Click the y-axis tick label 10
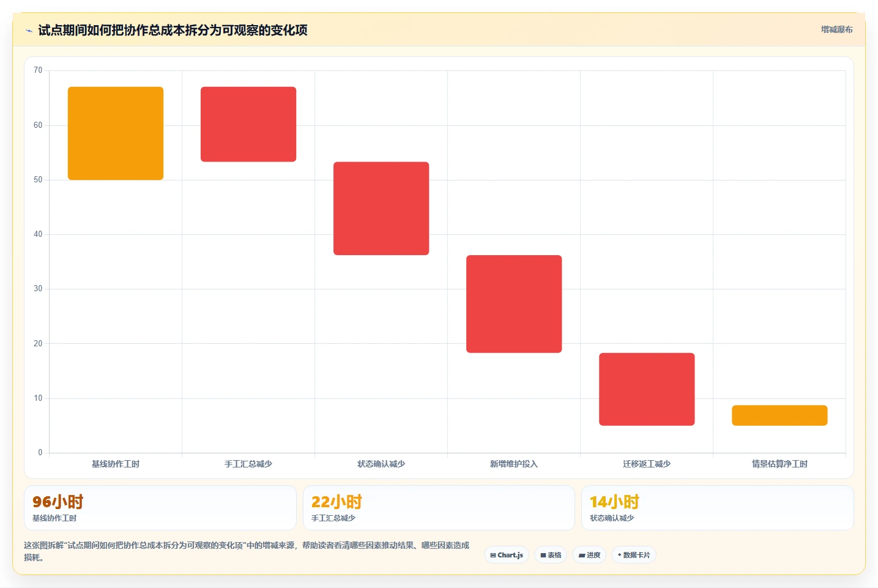The width and height of the screenshot is (878, 588). click(x=38, y=398)
